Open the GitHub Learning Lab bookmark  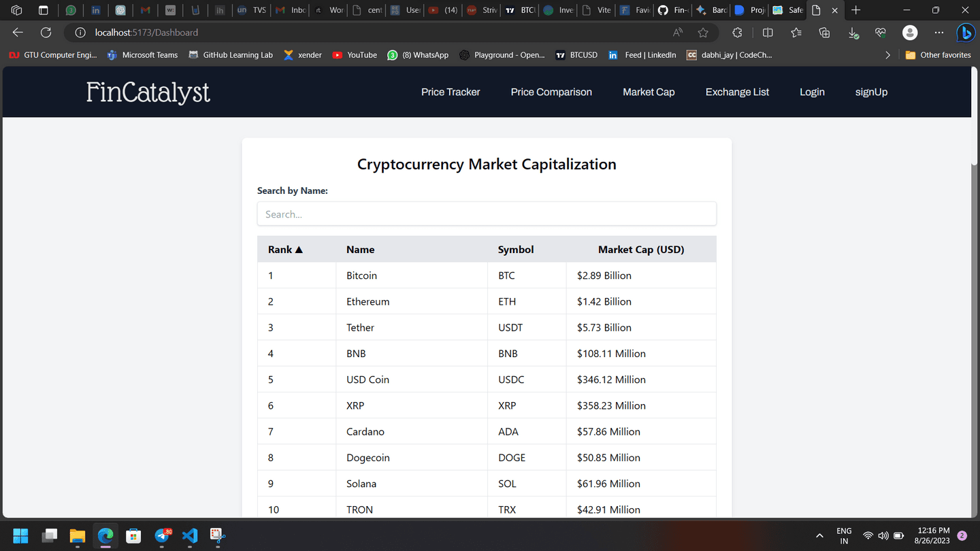click(230, 55)
